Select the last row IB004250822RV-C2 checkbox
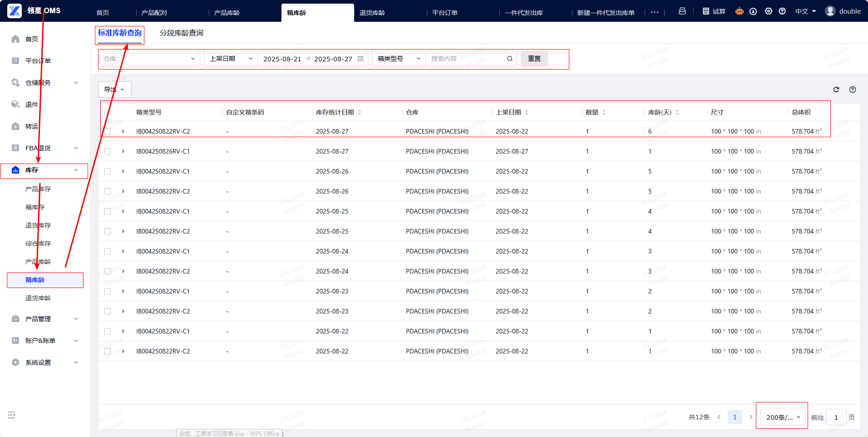 (x=108, y=351)
